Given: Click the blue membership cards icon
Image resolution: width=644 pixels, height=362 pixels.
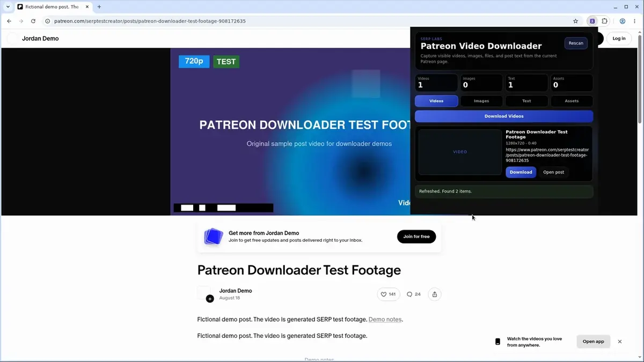Looking at the screenshot, I should point(213,237).
